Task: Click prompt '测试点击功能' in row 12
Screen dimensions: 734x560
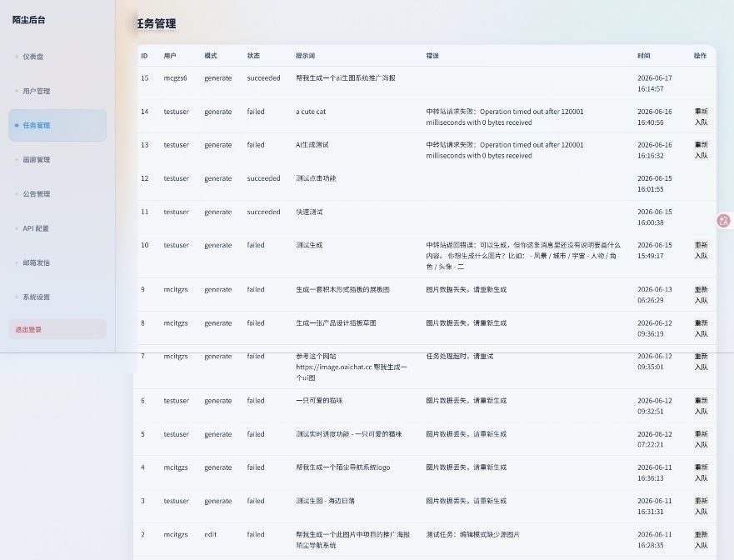Action: pos(316,178)
